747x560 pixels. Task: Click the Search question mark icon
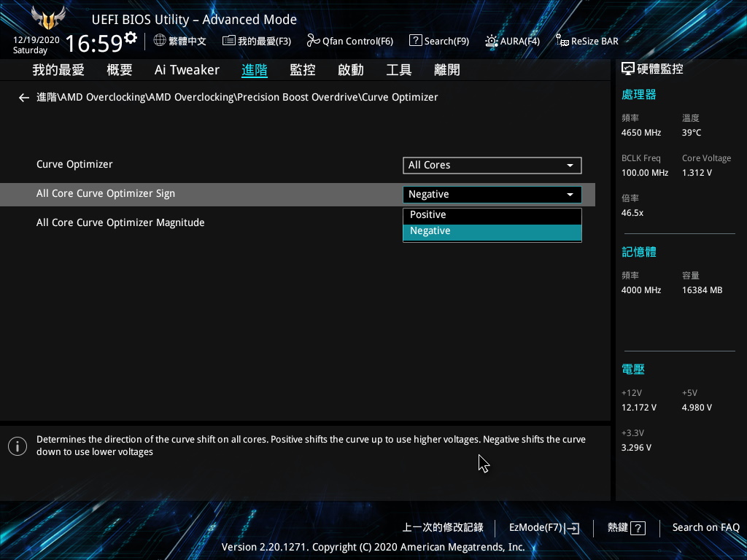415,41
